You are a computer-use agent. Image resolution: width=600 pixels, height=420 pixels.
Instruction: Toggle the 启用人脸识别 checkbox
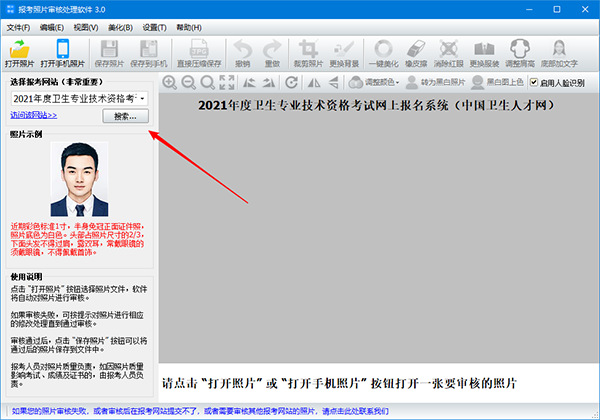(536, 82)
